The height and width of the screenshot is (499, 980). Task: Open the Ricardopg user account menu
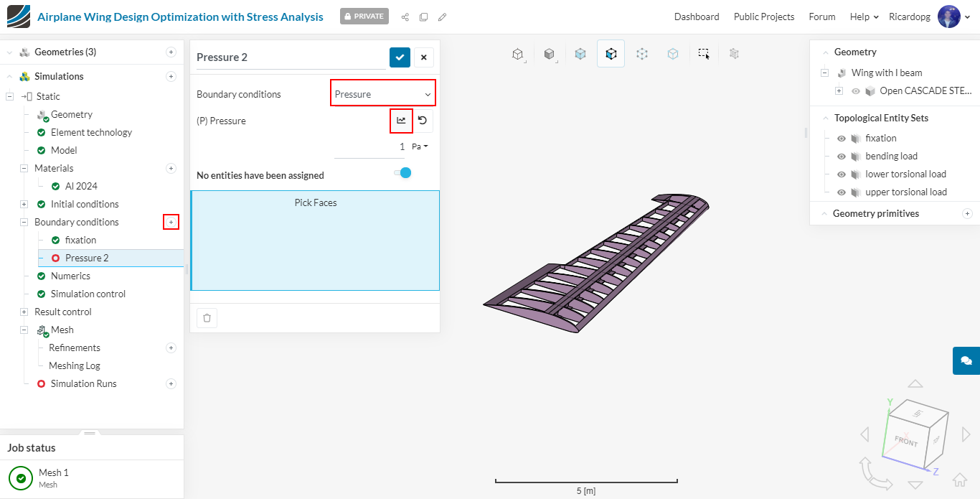coord(930,17)
